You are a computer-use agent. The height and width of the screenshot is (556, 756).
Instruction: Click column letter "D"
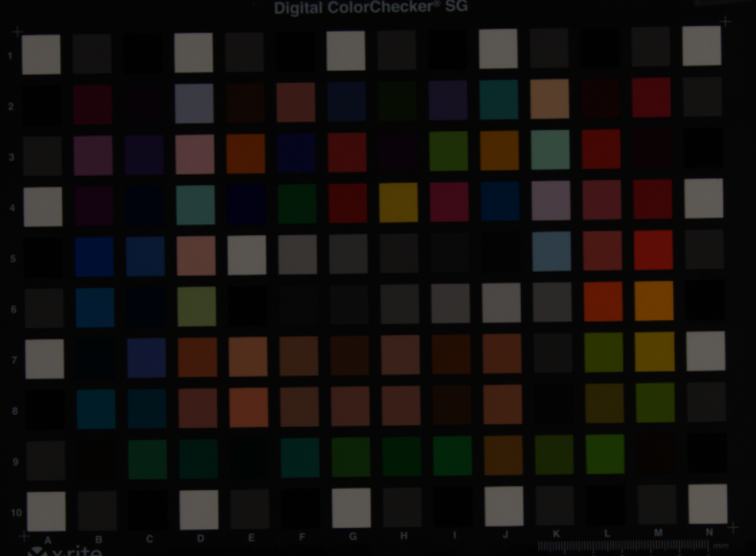(x=200, y=538)
